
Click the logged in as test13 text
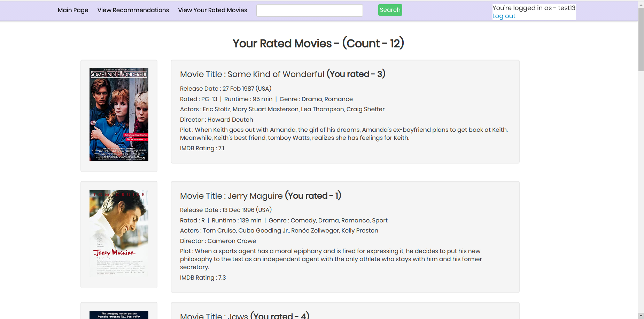[x=533, y=8]
